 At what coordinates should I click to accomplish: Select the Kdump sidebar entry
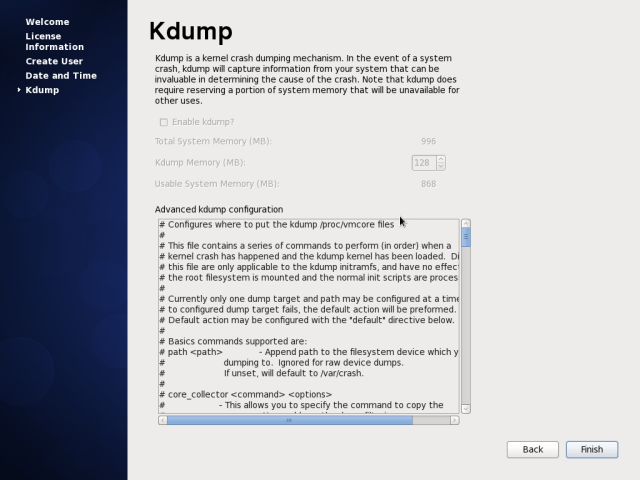point(42,90)
